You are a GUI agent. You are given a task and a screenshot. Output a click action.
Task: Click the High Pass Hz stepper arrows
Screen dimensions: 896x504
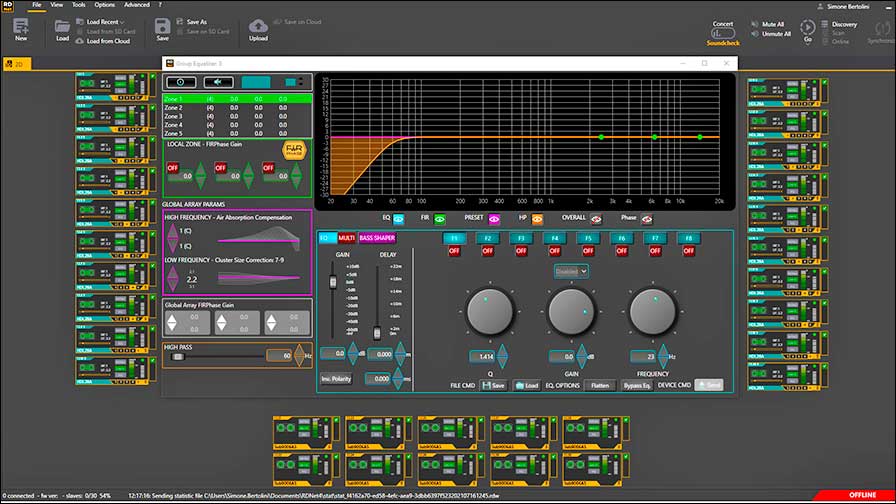click(299, 355)
